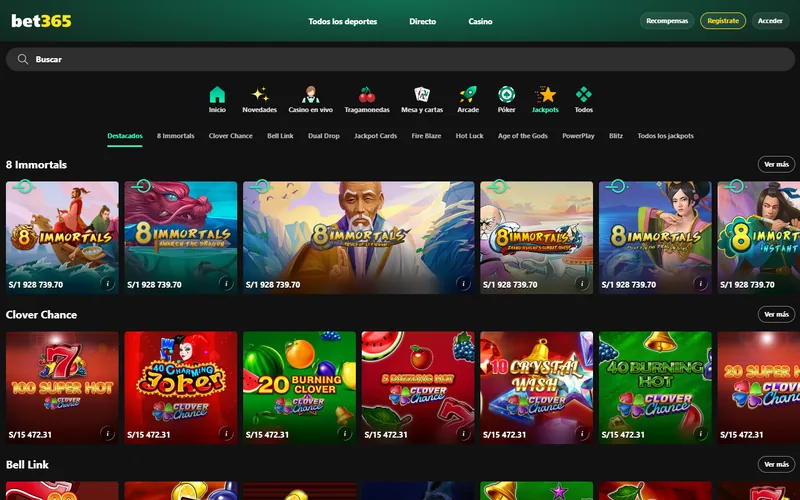Click the Recompensas button
The height and width of the screenshot is (500, 800).
667,21
